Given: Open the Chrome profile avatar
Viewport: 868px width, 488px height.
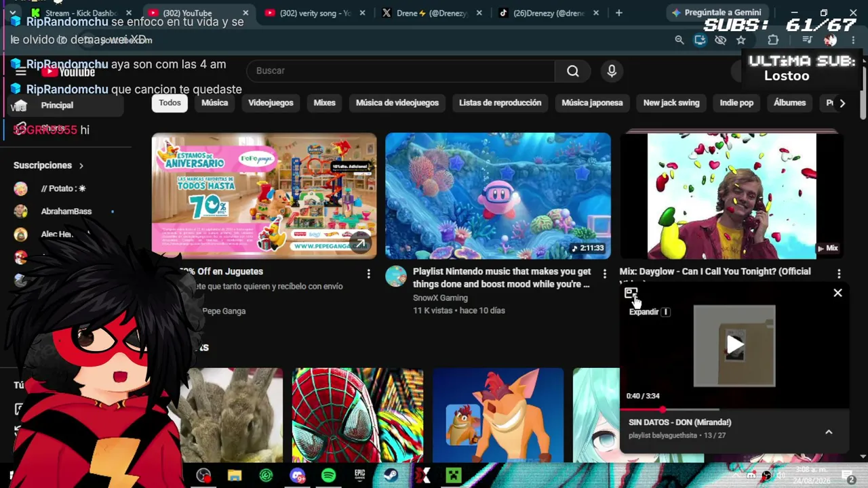Looking at the screenshot, I should pyautogui.click(x=831, y=40).
